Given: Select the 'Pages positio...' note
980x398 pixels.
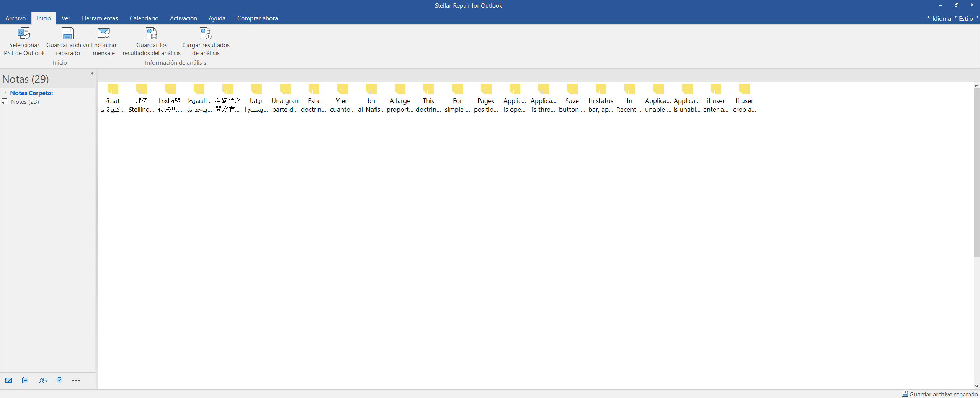Looking at the screenshot, I should point(486,98).
